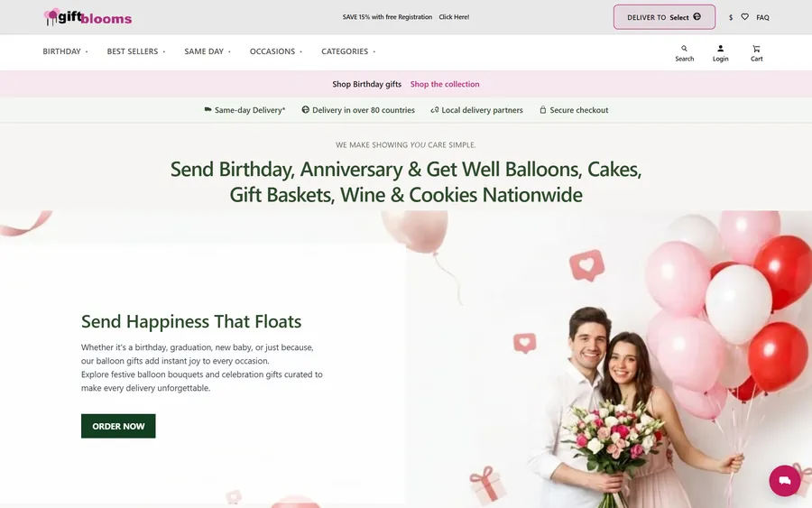Expand the BEST SELLERS menu
Image resolution: width=812 pixels, height=508 pixels.
[136, 51]
